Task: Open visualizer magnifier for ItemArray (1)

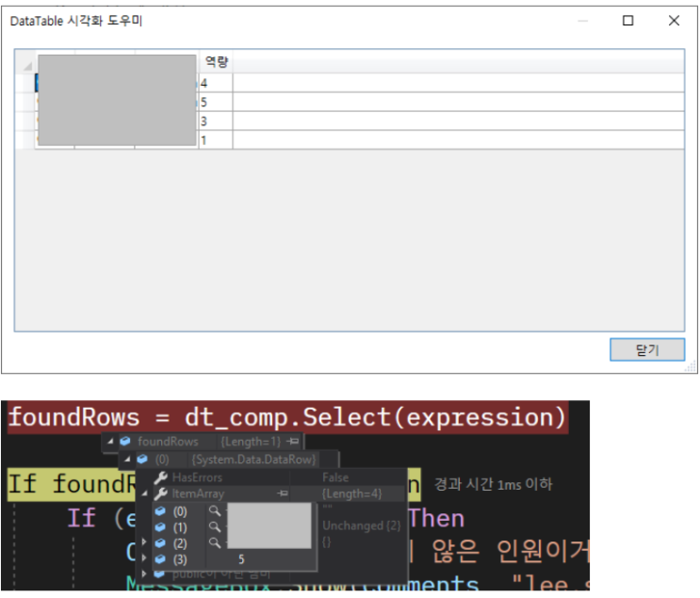Action: 215,527
